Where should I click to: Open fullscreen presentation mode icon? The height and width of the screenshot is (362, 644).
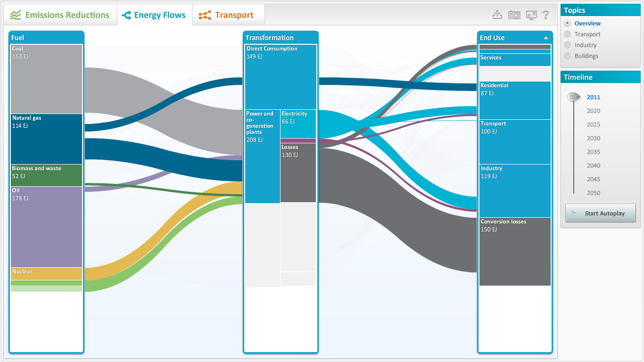point(531,15)
